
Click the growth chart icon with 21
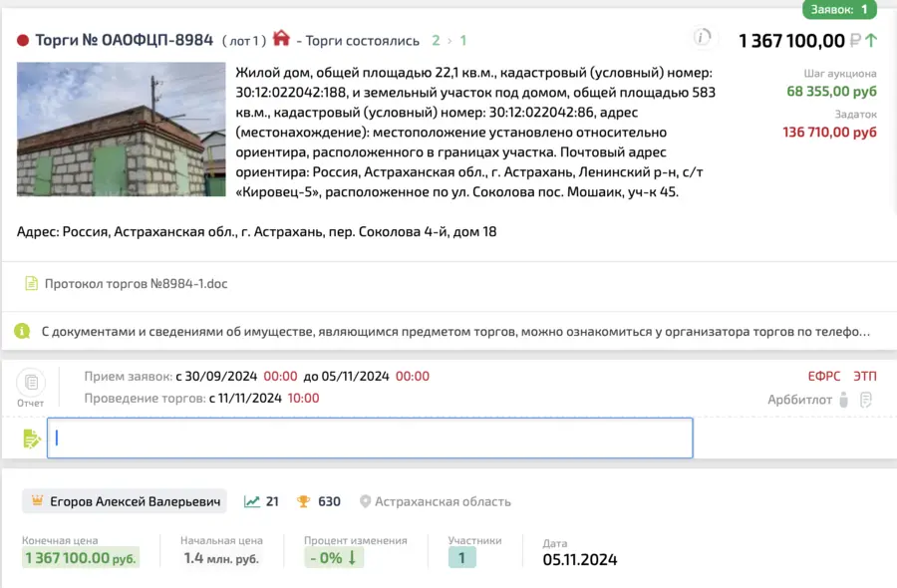pyautogui.click(x=252, y=501)
